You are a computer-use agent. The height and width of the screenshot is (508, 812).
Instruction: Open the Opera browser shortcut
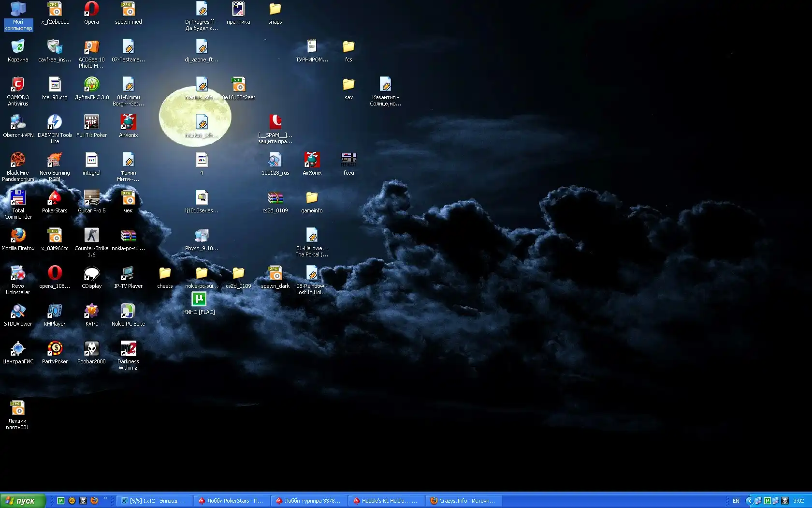click(x=91, y=9)
